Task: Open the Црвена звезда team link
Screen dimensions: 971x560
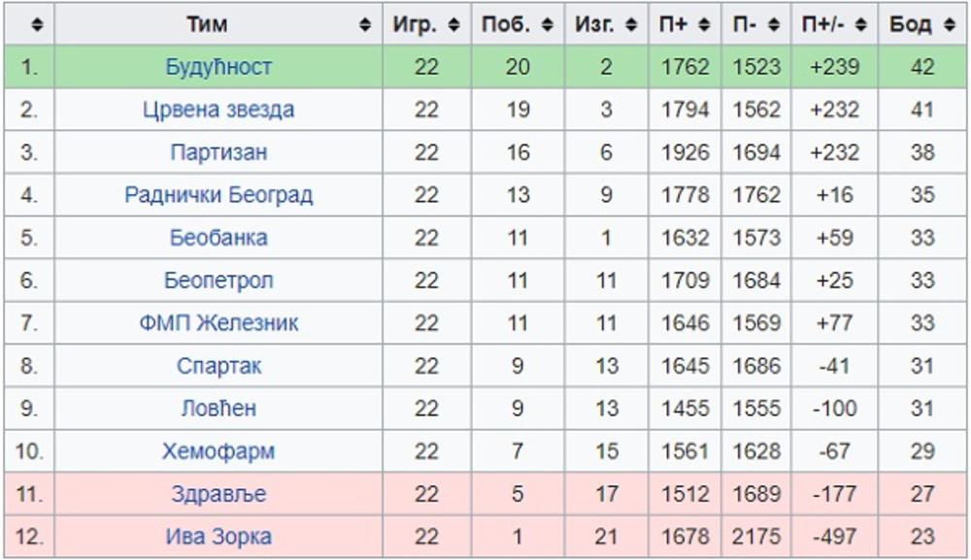Action: click(x=218, y=110)
